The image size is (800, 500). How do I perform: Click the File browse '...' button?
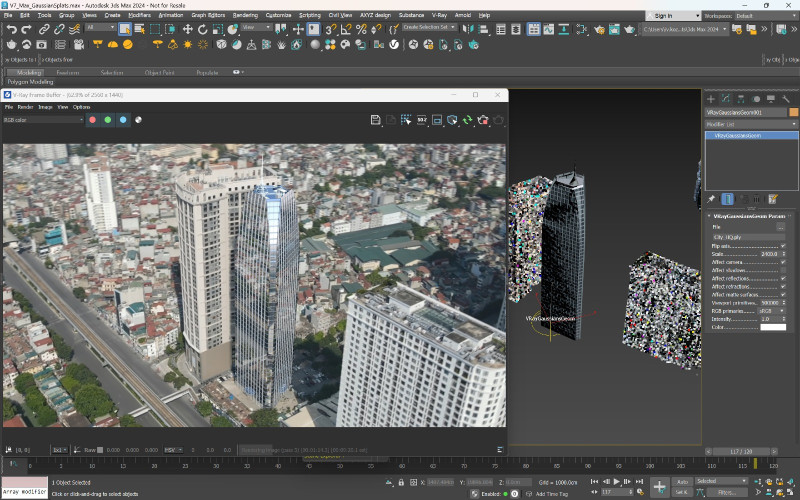pos(781,227)
